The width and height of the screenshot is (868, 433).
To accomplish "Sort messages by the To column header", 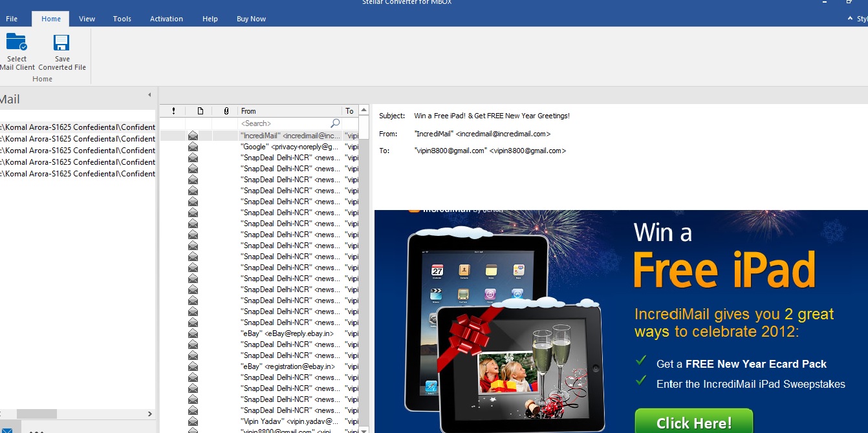I will (x=350, y=111).
